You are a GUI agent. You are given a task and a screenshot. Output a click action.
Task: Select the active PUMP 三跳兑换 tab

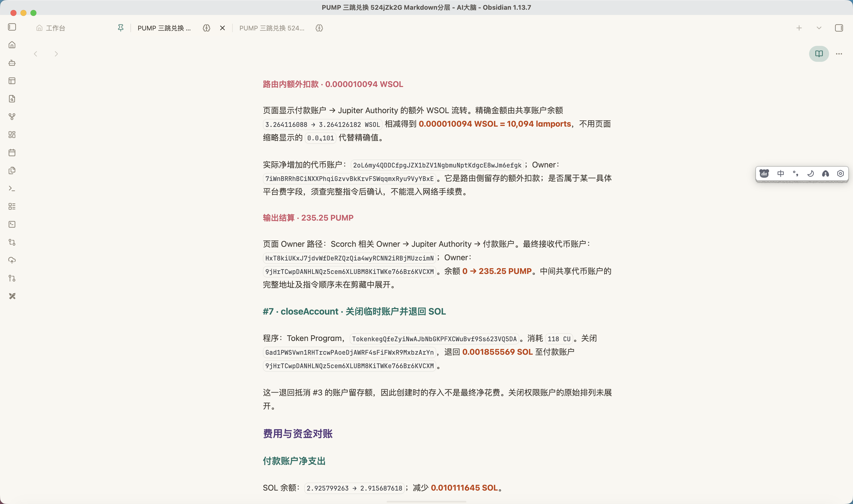(164, 28)
